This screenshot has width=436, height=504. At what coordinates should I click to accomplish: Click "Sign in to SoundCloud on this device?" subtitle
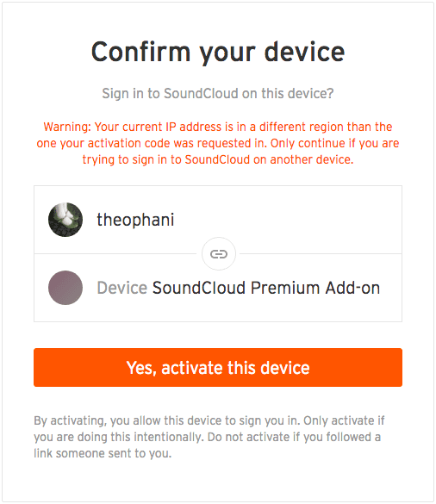pyautogui.click(x=218, y=94)
